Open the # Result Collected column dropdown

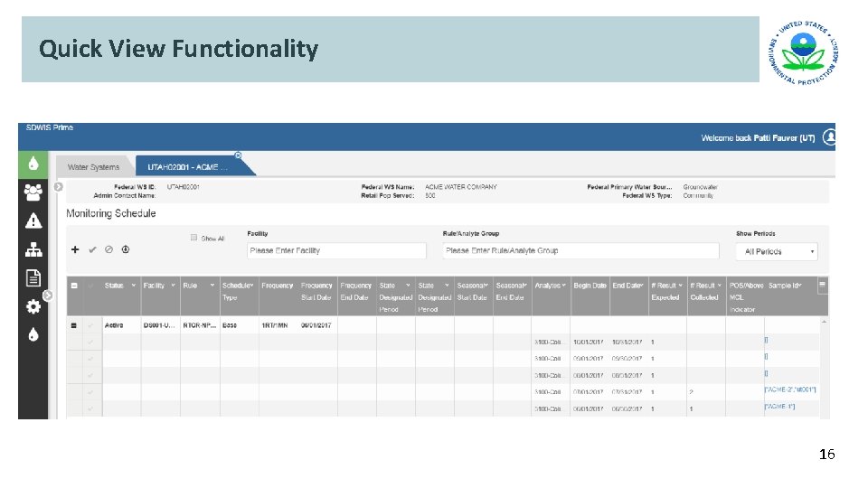point(720,286)
